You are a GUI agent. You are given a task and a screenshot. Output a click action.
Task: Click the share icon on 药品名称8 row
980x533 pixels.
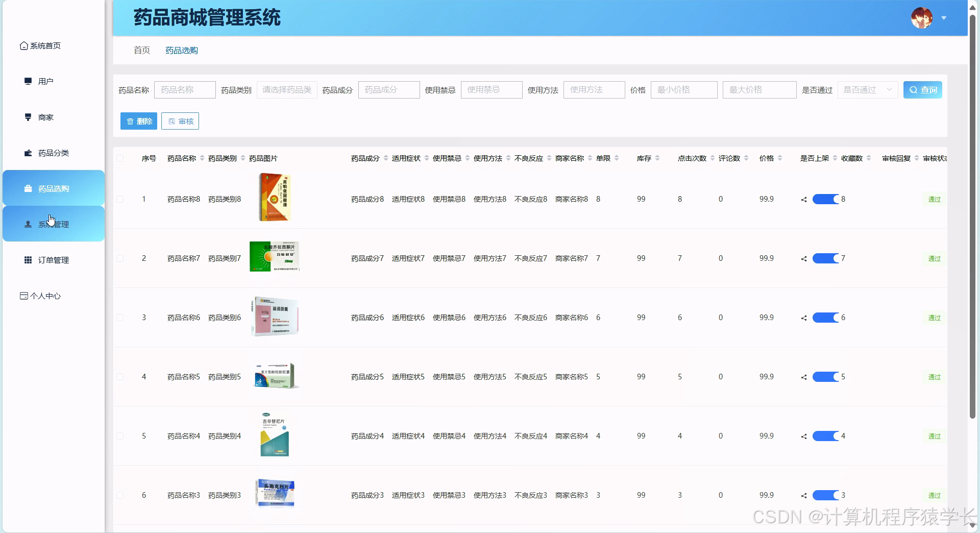pyautogui.click(x=803, y=199)
